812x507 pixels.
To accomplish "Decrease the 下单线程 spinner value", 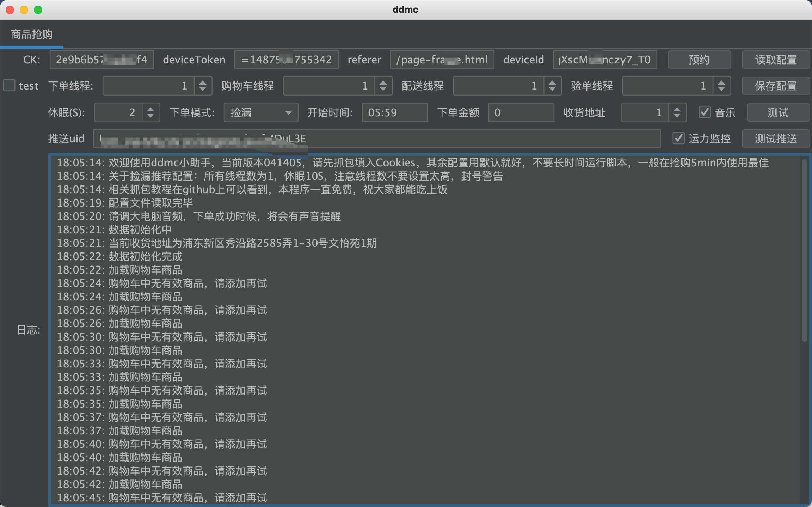I will pos(203,89).
